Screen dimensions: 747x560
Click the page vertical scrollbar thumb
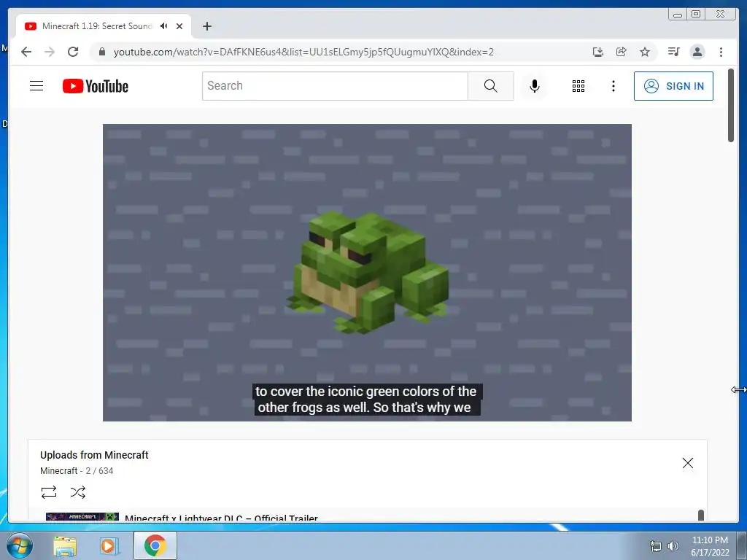pyautogui.click(x=731, y=105)
